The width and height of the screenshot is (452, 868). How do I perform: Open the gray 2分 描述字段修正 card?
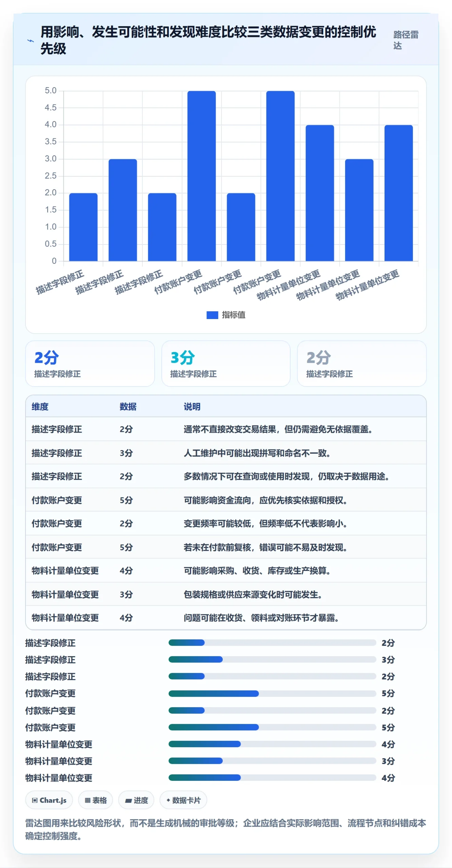coord(362,363)
